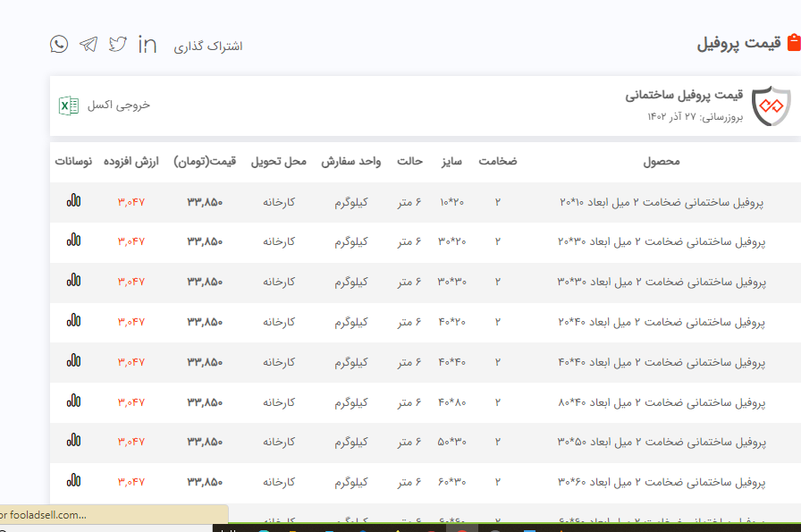Open price chart for 20*10 profile row

(x=73, y=201)
